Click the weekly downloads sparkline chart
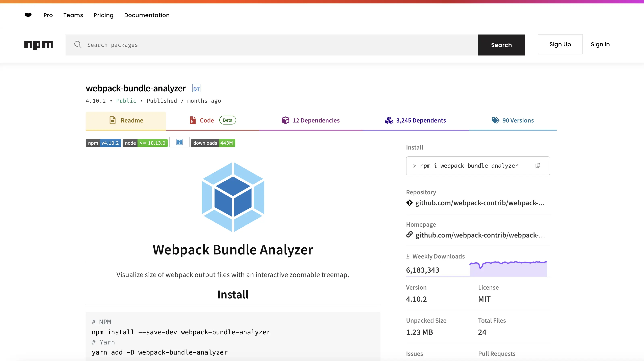644x361 pixels. click(x=508, y=269)
